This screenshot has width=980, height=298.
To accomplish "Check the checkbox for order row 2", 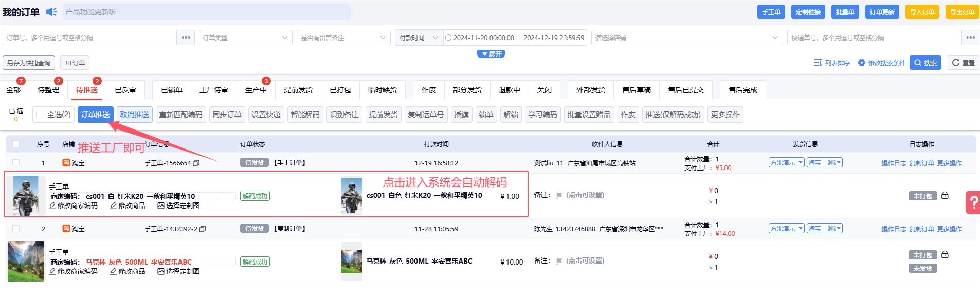I will pos(16,229).
